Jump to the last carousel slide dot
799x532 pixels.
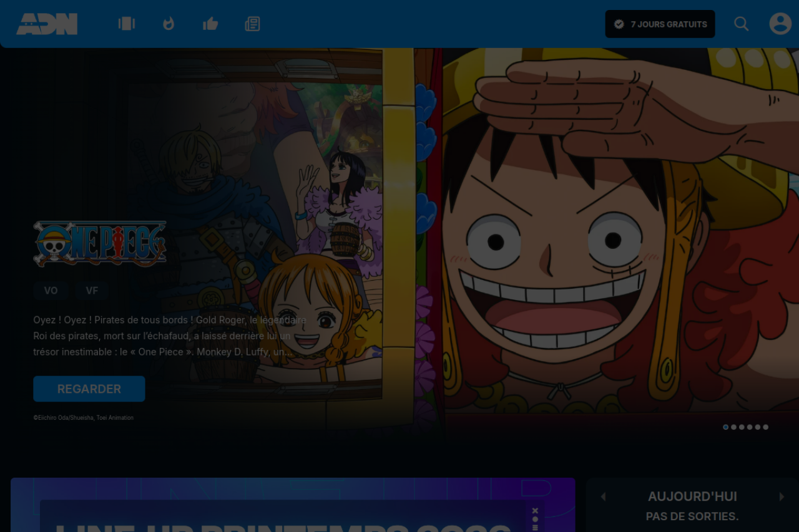pyautogui.click(x=766, y=427)
